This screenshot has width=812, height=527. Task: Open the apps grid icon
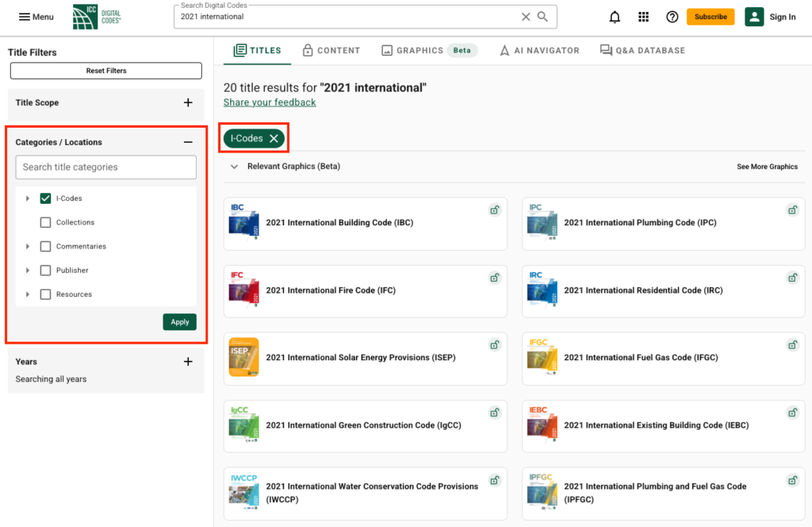(643, 17)
